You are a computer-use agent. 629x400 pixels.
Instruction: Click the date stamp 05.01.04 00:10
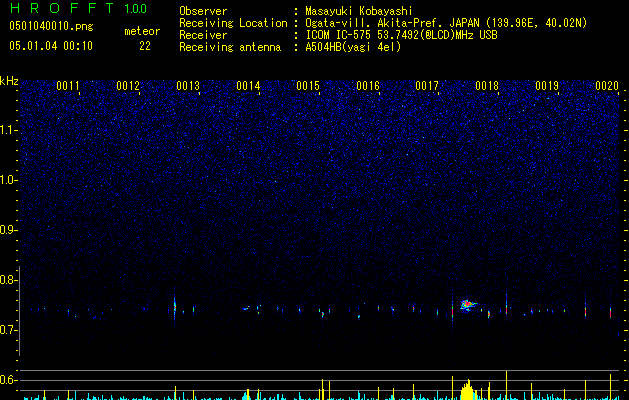point(51,46)
